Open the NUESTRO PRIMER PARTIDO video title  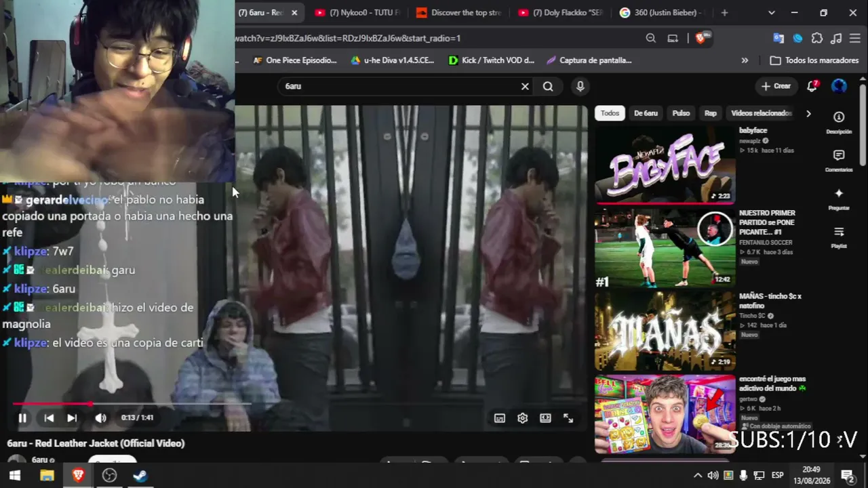(767, 222)
